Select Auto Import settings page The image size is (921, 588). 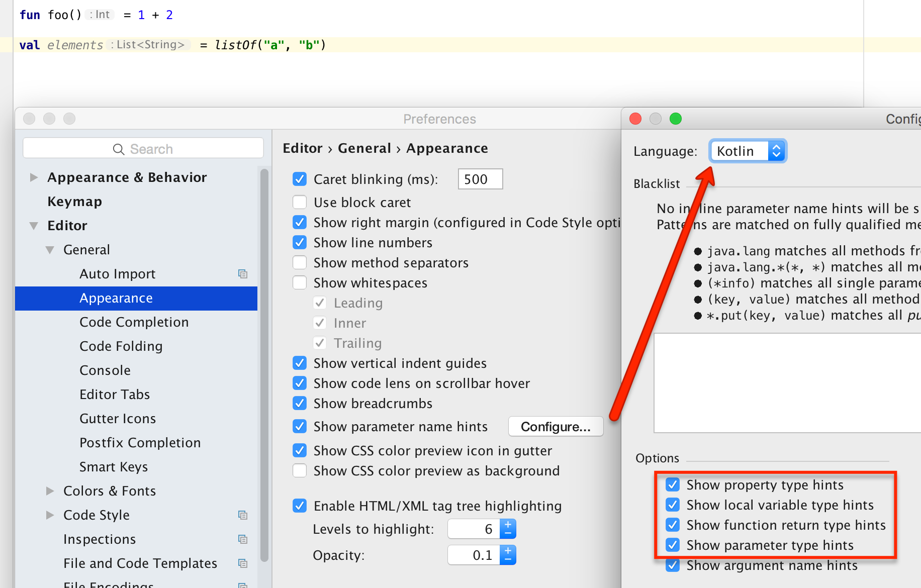(x=118, y=274)
